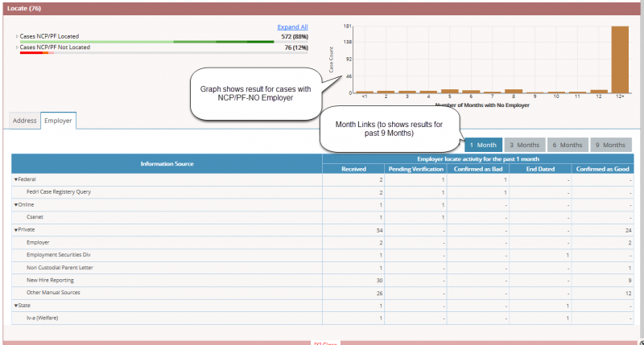
Task: Select the Iv-a (Welfare) row
Action: (x=323, y=318)
